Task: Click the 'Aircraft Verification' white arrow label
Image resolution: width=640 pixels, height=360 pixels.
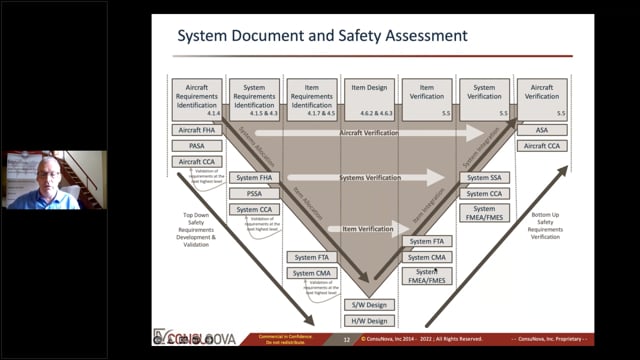Action: [x=369, y=133]
